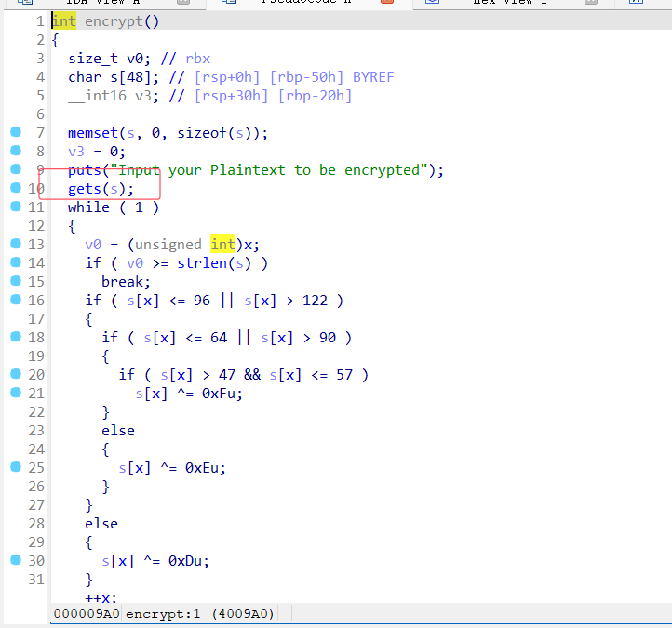Toggle breakpoint dot beside gets(s) line 10
Viewport: 672px width, 628px height.
coord(15,188)
